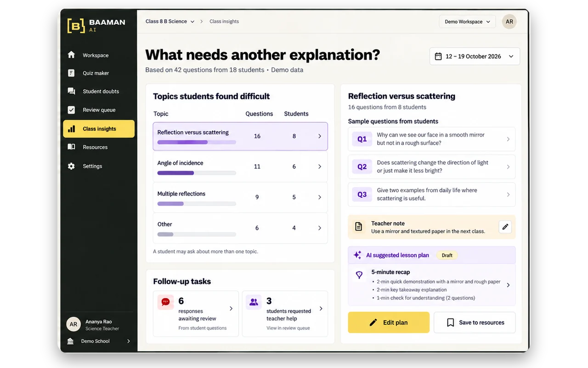Screen dimensions: 588x368
Task: Open the Class 8 B Science dropdown
Action: pos(170,21)
